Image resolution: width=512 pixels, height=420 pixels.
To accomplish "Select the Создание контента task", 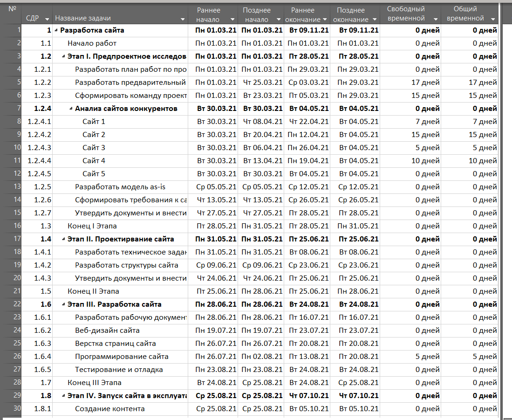I will point(110,409).
